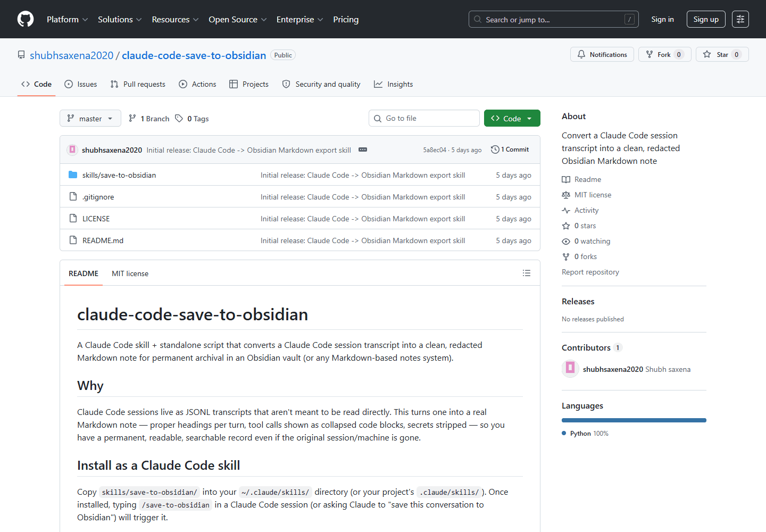
Task: Select the README tab
Action: click(84, 273)
